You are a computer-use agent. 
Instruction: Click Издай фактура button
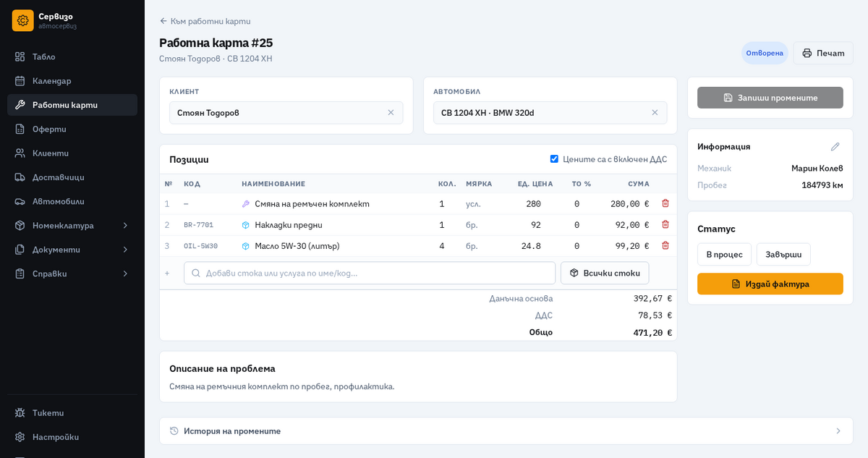pos(770,284)
